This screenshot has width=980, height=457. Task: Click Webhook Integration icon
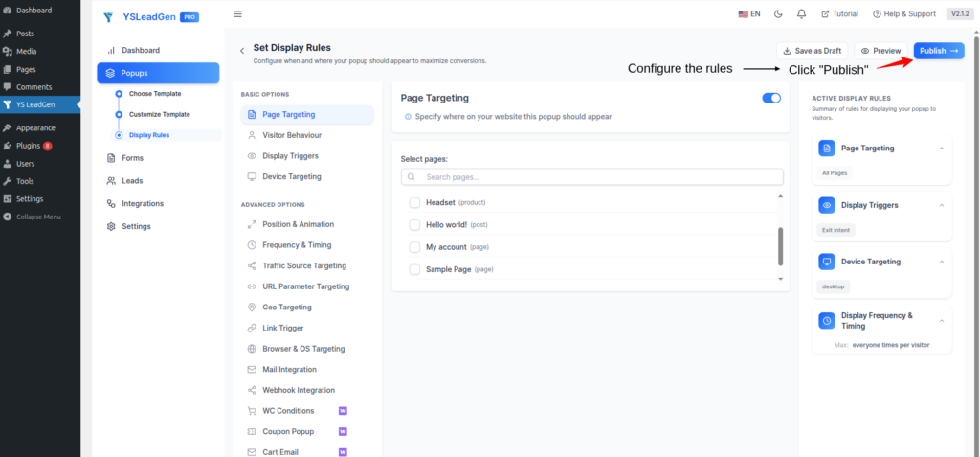point(252,390)
